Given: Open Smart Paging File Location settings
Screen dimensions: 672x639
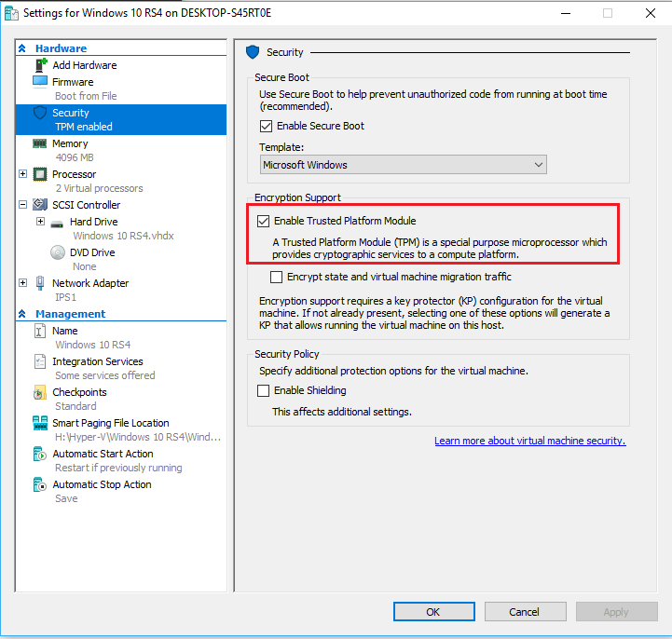Looking at the screenshot, I should pos(111,423).
